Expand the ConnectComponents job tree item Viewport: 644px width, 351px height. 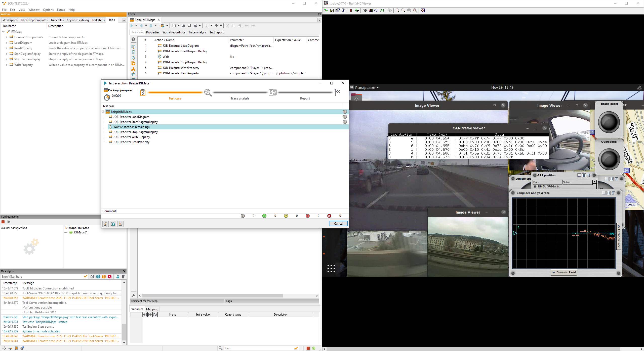pyautogui.click(x=6, y=37)
